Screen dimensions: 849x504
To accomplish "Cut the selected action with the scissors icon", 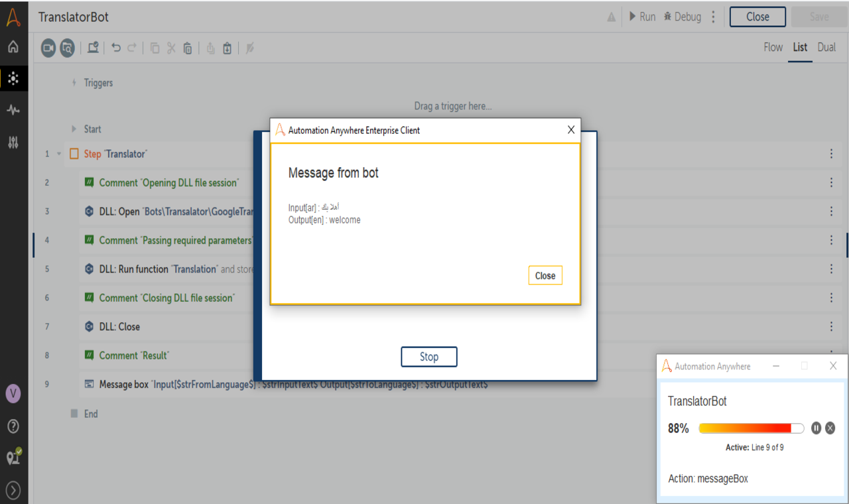I will point(171,48).
